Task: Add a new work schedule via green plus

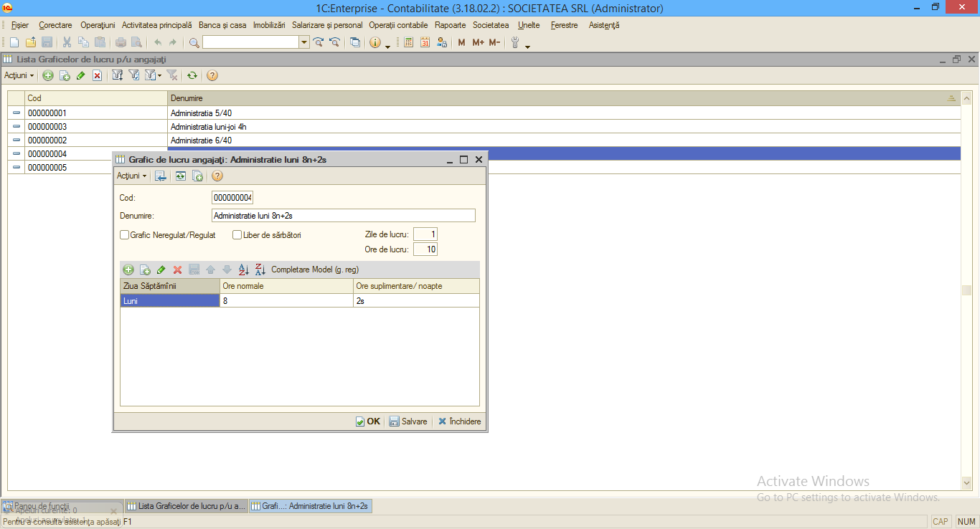Action: (x=48, y=75)
